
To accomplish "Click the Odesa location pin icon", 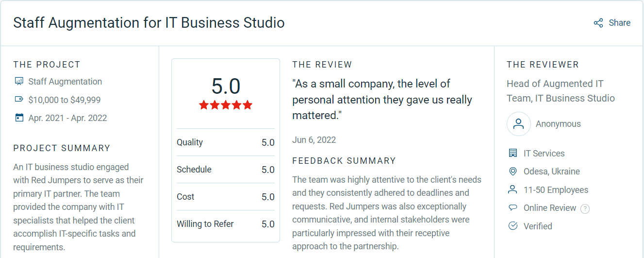I will (512, 172).
